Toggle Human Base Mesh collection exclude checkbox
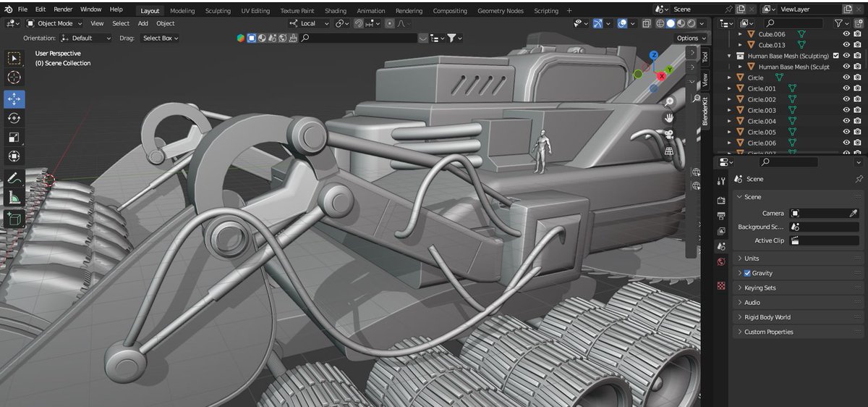The height and width of the screenshot is (407, 868). [836, 56]
